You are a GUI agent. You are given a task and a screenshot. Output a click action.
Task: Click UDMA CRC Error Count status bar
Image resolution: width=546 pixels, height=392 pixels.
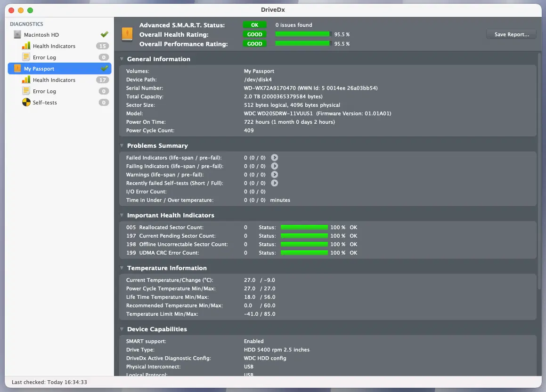pos(304,253)
